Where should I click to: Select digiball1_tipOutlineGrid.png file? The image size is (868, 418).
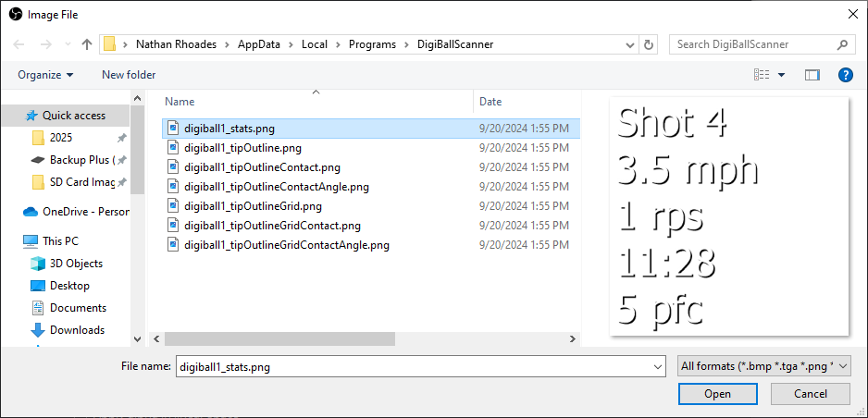point(253,206)
